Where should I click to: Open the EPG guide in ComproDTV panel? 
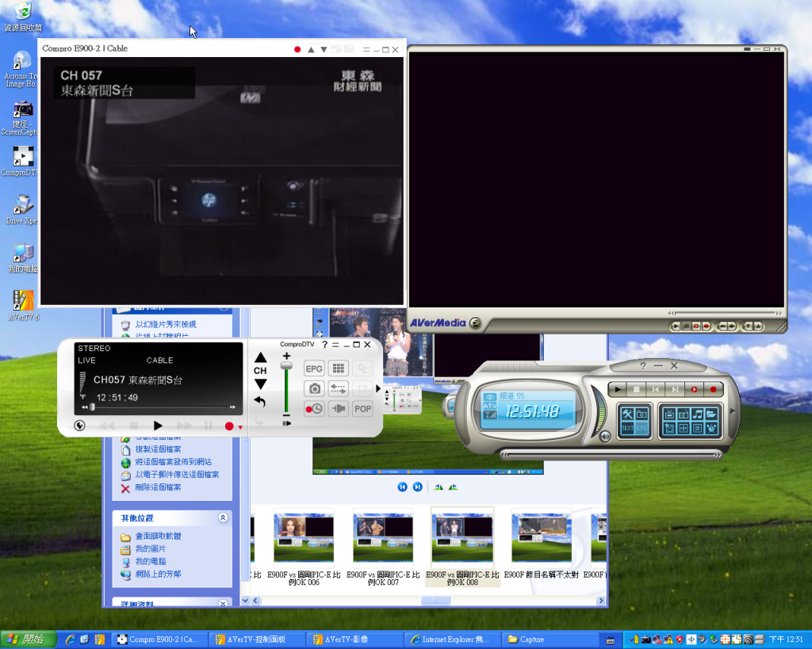point(314,368)
